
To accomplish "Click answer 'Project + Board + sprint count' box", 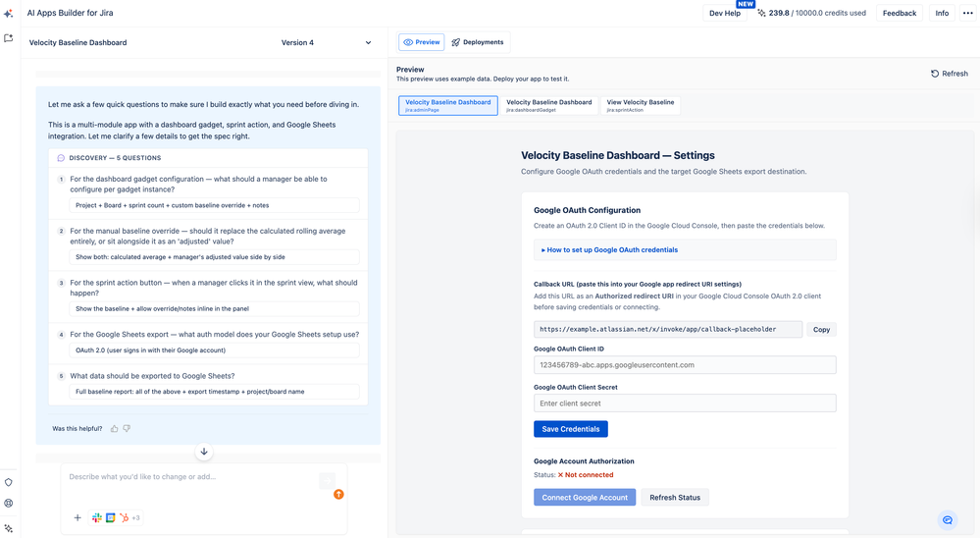I will pyautogui.click(x=214, y=205).
